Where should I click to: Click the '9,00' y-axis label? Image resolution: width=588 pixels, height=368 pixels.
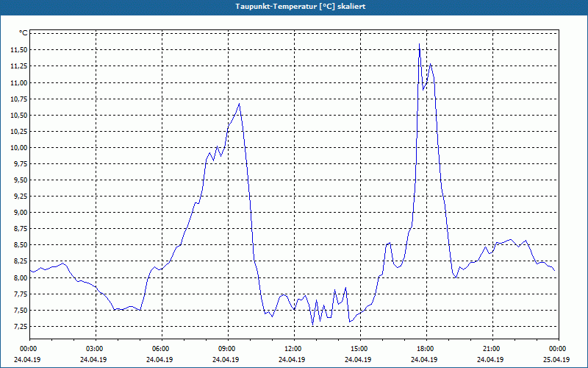coord(21,213)
